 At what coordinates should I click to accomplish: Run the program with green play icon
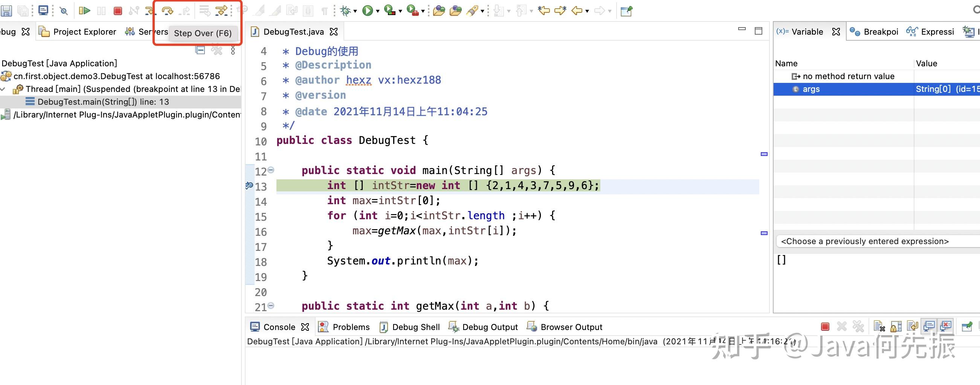click(x=368, y=11)
